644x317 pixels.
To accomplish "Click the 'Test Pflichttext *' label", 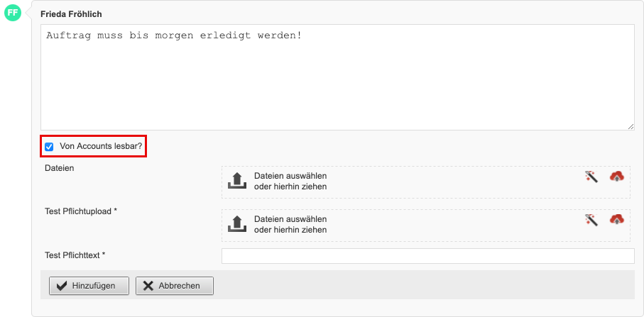I will point(75,255).
